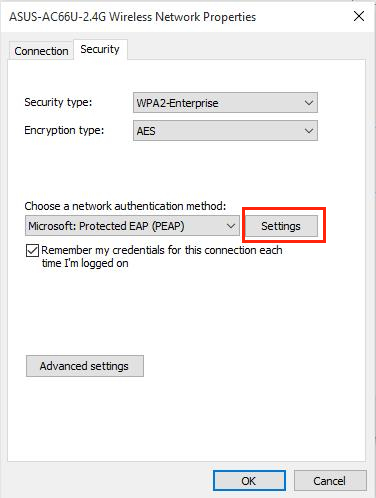
Task: Open the Security type WPA2-Enterprise combo box
Action: pyautogui.click(x=225, y=103)
